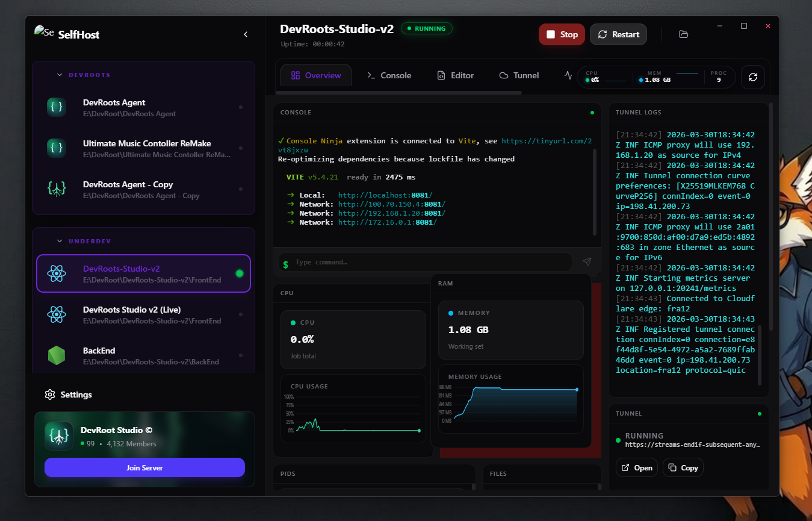Focus the Type command input field
The height and width of the screenshot is (521, 812).
pos(425,262)
